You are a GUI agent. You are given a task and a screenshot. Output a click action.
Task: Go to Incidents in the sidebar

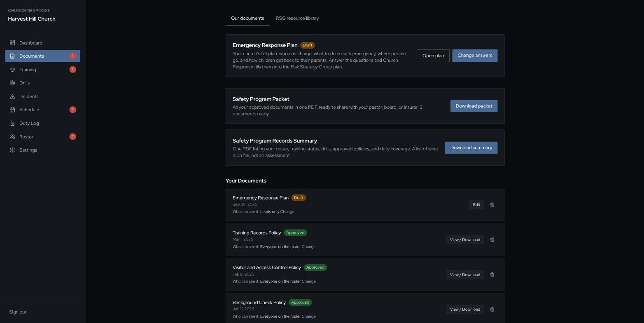(43, 96)
